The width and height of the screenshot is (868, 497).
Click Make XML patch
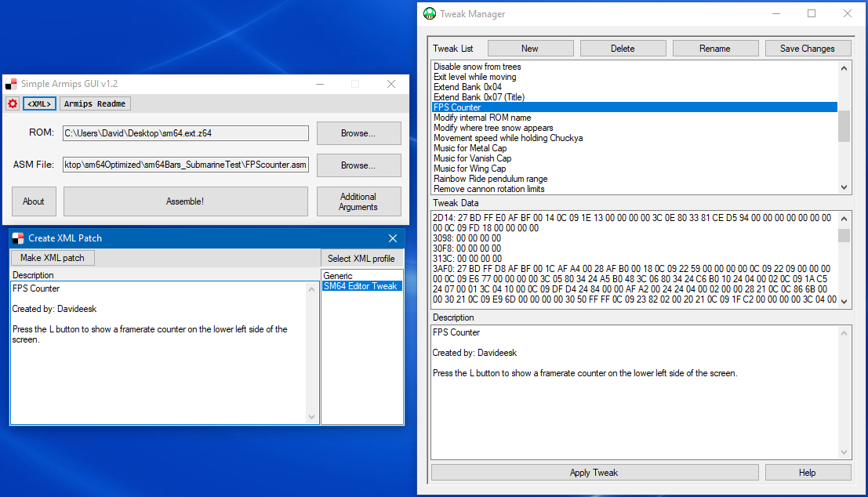[53, 258]
